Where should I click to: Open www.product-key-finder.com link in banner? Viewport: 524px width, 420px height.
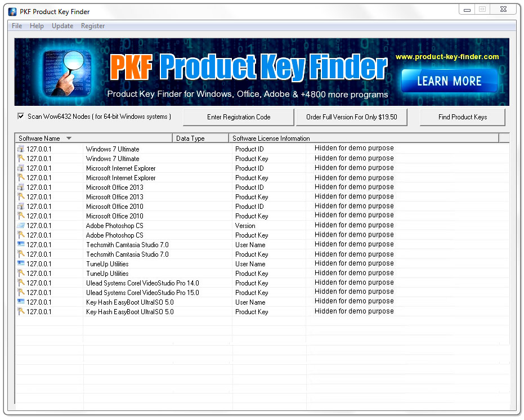pos(447,57)
